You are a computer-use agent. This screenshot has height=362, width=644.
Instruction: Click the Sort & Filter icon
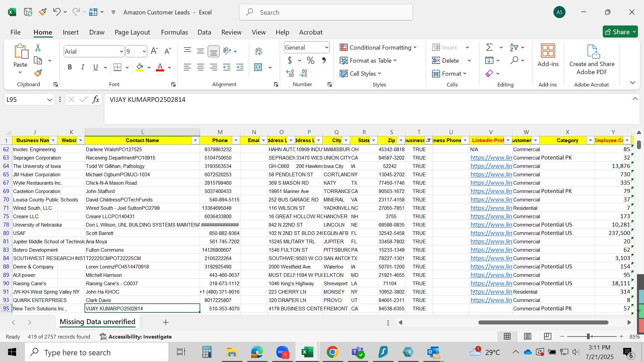pyautogui.click(x=514, y=47)
